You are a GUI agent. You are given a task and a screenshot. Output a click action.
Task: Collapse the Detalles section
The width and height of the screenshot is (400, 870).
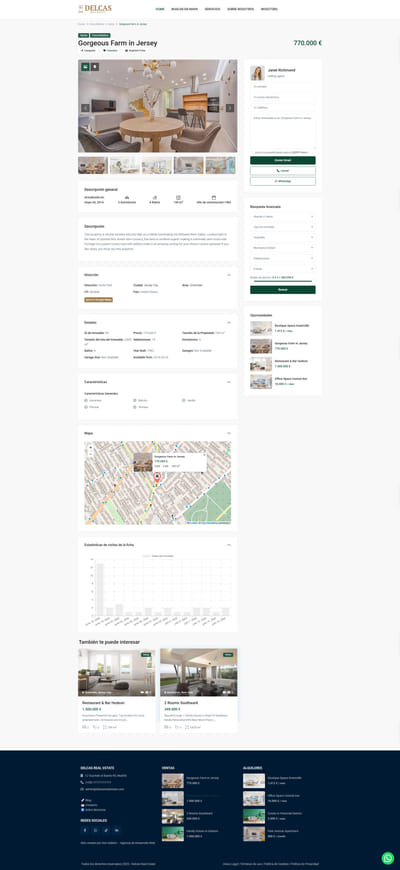pos(229,322)
